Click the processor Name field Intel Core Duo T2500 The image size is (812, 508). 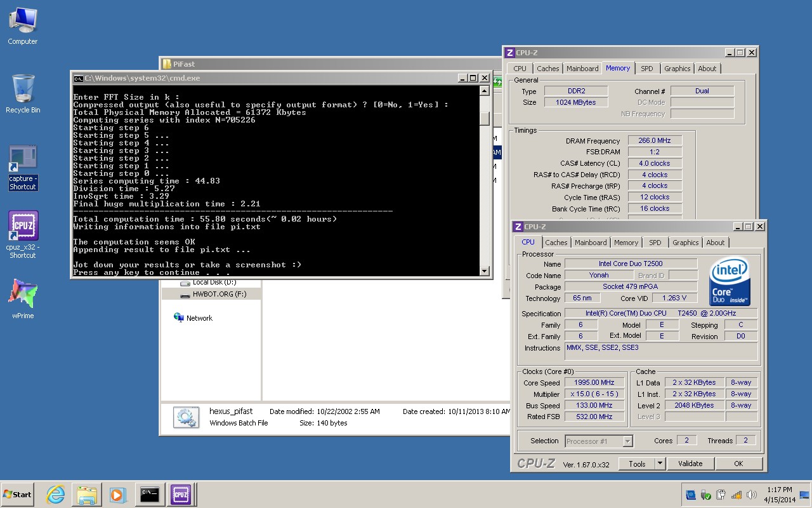[x=631, y=264]
